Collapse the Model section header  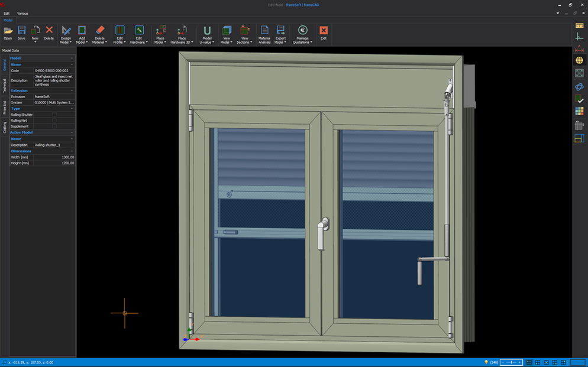(72, 58)
